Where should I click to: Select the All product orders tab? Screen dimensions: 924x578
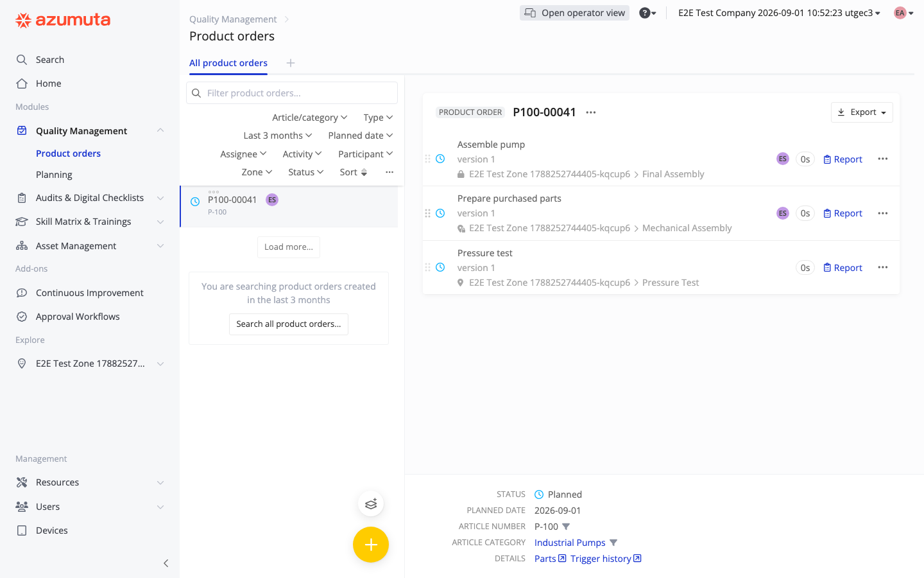click(228, 63)
